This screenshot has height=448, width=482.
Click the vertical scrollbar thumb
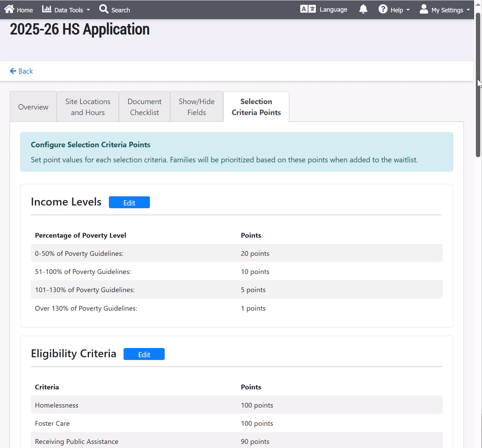point(478,85)
